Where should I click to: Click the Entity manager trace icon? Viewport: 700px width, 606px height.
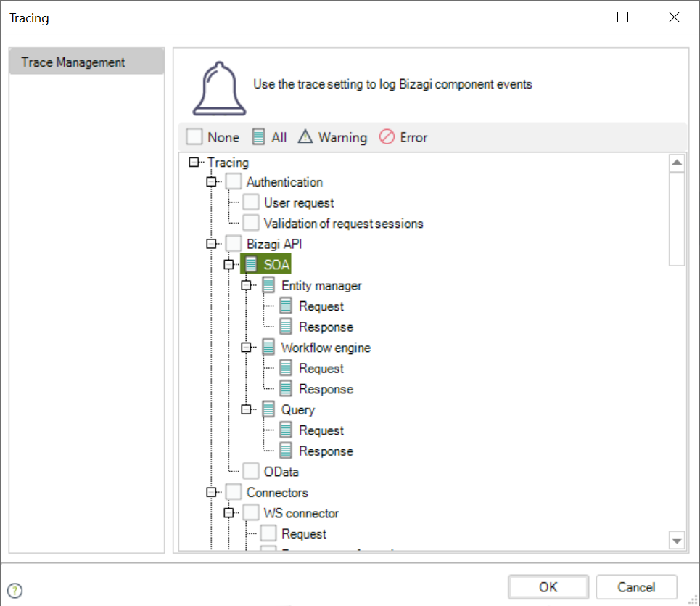(x=268, y=285)
